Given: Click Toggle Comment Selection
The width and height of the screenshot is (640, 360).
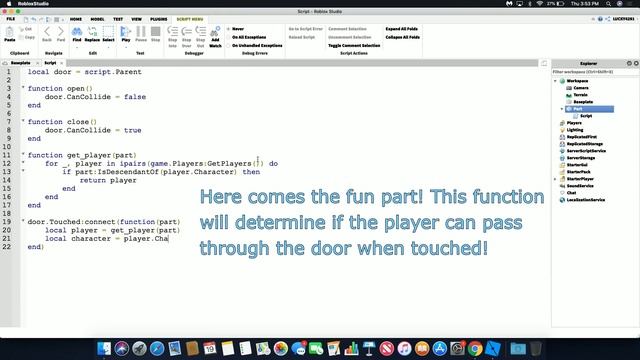Looking at the screenshot, I should (354, 46).
